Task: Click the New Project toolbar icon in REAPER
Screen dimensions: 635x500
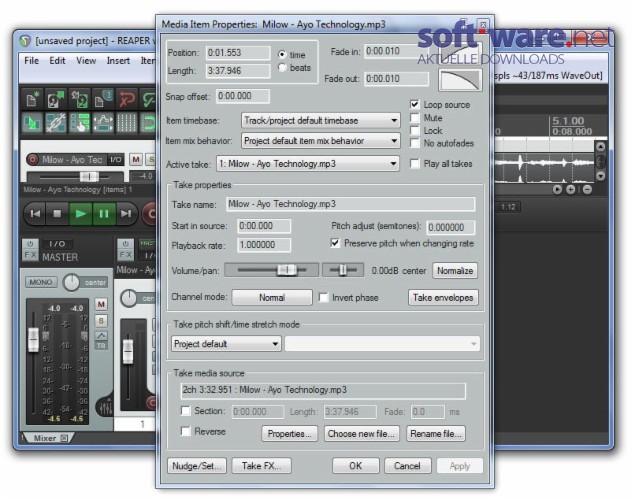Action: point(32,99)
